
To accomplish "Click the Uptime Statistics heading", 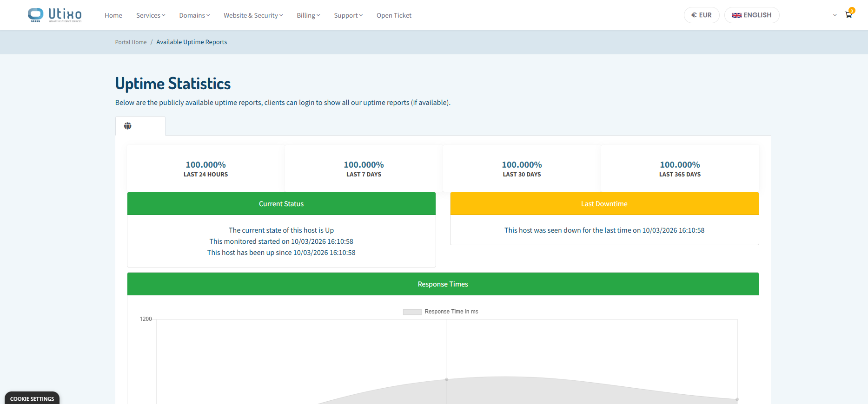I will (x=173, y=84).
